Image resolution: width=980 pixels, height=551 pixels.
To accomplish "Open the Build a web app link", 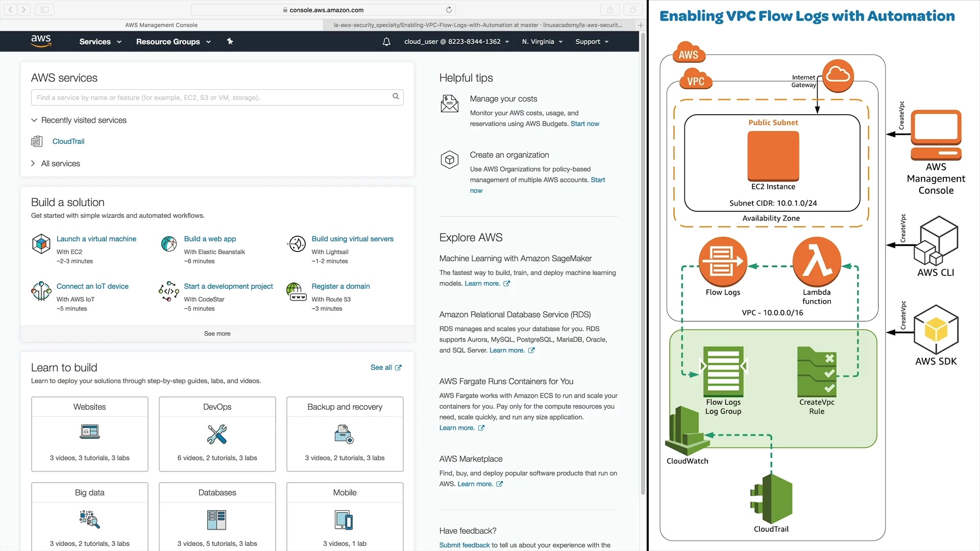I will point(210,239).
